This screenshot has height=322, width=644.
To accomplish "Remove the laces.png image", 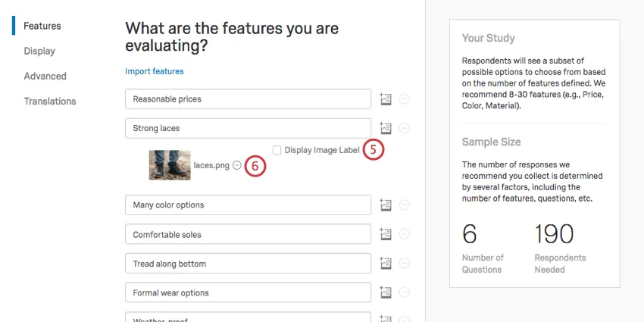I will click(237, 165).
